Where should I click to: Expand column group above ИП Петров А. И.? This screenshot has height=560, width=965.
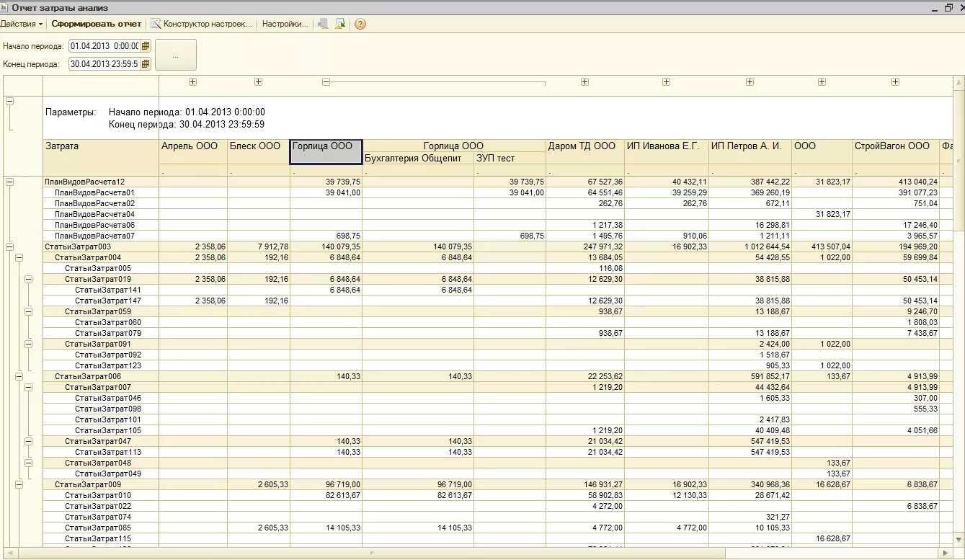(x=750, y=82)
